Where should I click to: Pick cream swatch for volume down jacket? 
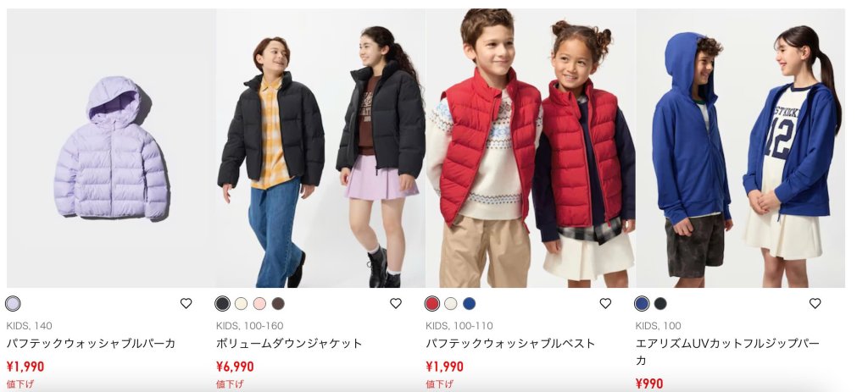[241, 304]
